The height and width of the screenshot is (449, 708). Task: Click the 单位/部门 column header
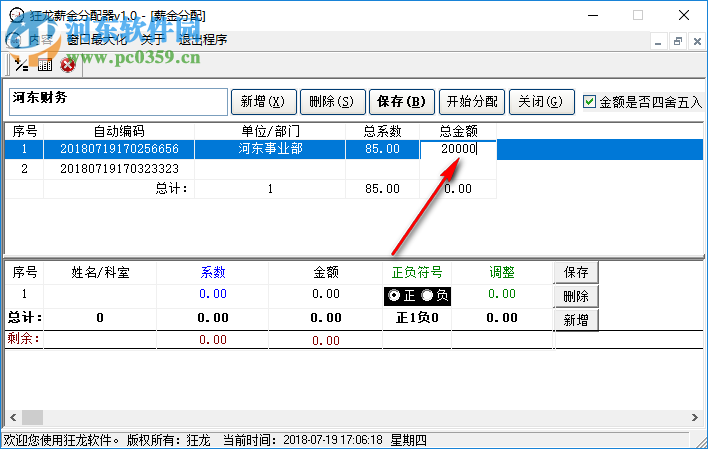tap(270, 131)
